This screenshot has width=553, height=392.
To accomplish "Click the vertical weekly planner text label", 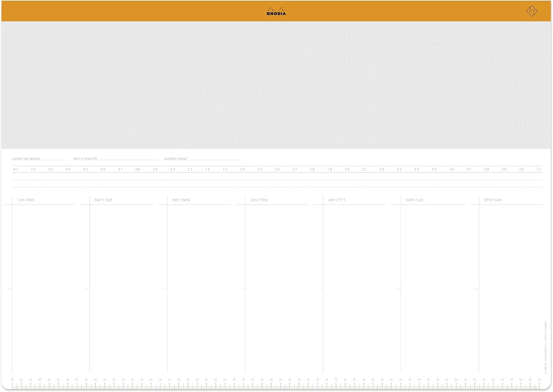I will pos(546,347).
